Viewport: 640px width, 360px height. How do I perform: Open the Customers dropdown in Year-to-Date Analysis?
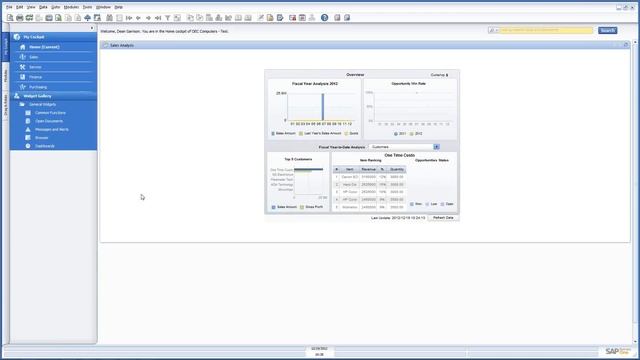(x=436, y=147)
